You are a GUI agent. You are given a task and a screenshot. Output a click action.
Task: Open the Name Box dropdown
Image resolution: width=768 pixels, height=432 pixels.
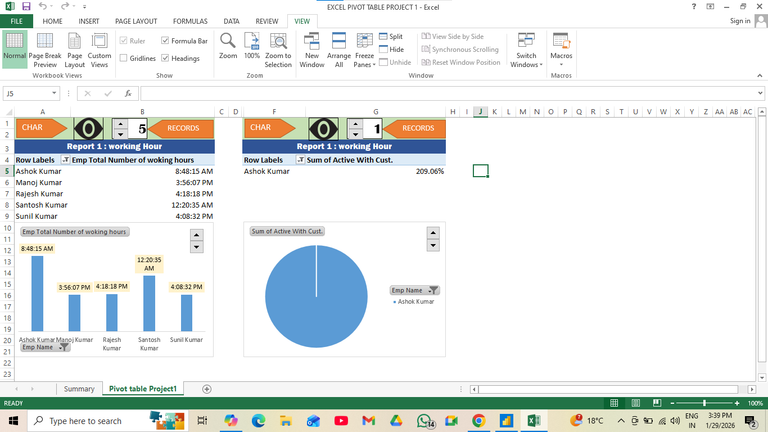54,93
